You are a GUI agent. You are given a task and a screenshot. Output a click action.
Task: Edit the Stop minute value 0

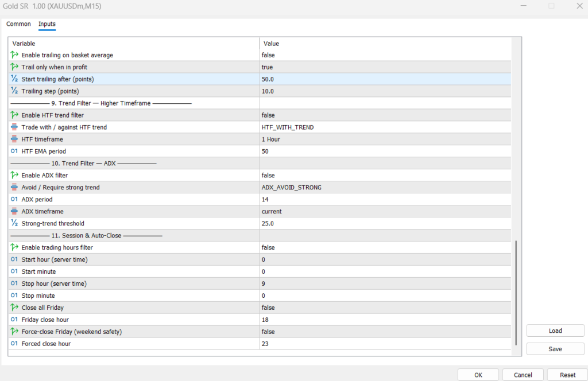tap(385, 296)
